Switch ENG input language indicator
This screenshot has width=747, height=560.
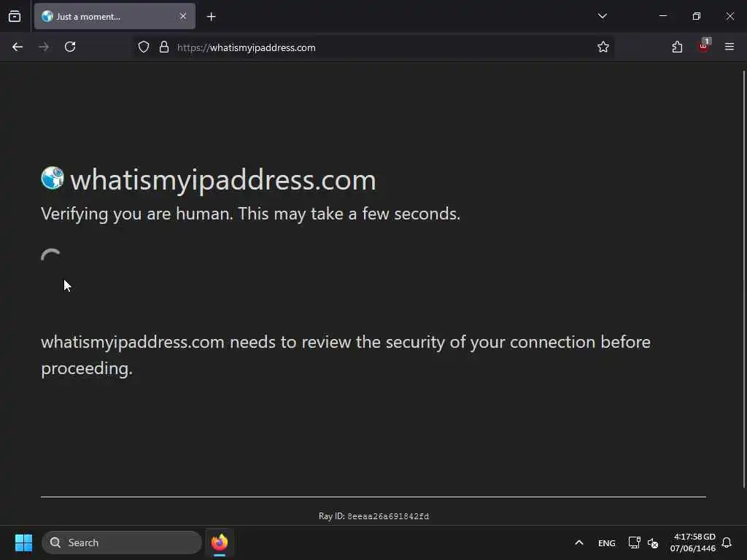(606, 543)
